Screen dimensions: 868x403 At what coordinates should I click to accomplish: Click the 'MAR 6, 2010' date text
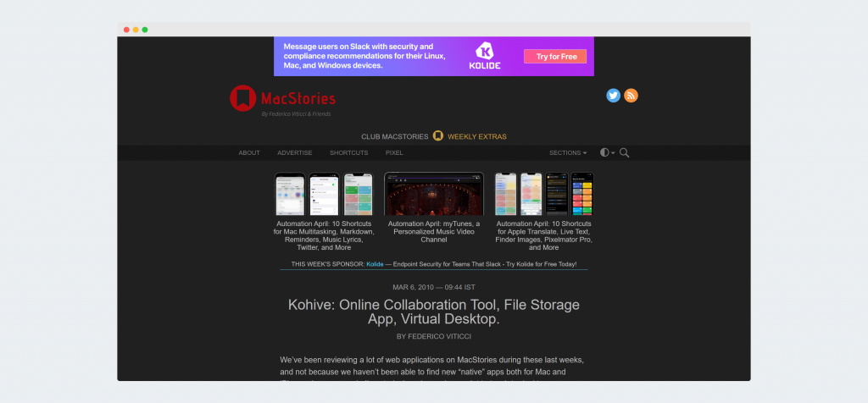coord(412,288)
